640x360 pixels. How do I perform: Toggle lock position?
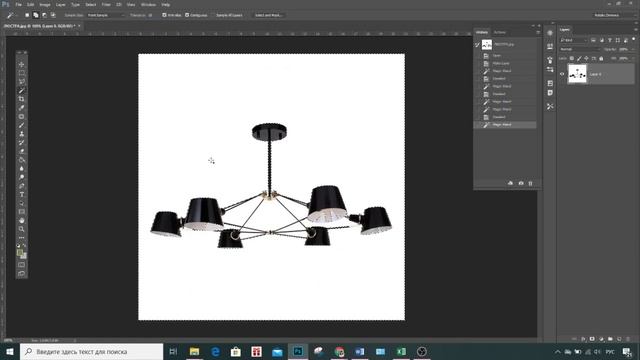(x=586, y=58)
